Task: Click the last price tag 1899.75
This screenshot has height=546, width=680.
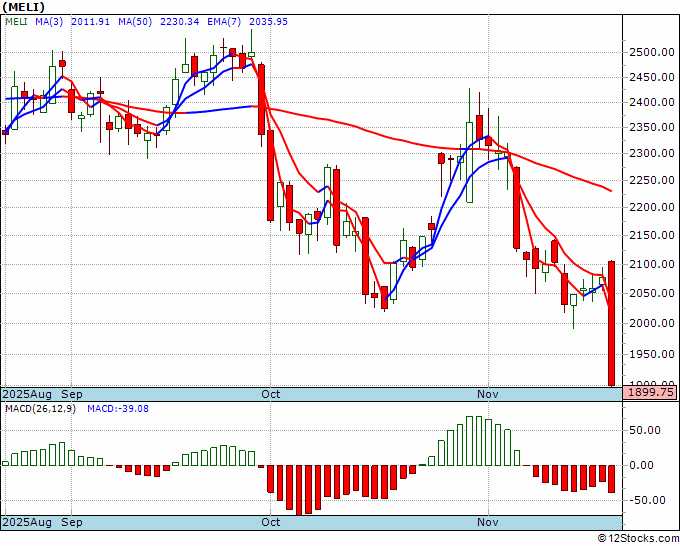Action: pos(650,393)
